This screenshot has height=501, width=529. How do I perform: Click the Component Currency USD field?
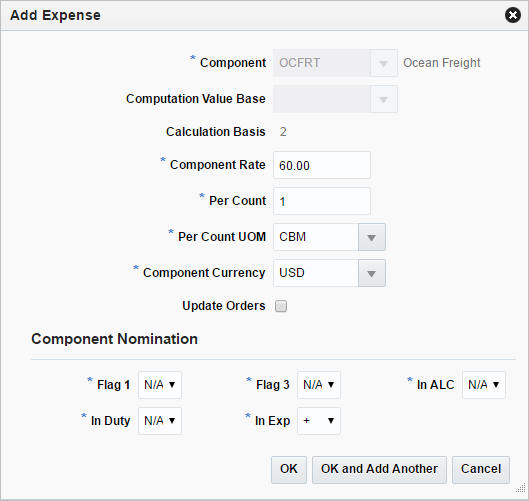pos(316,273)
